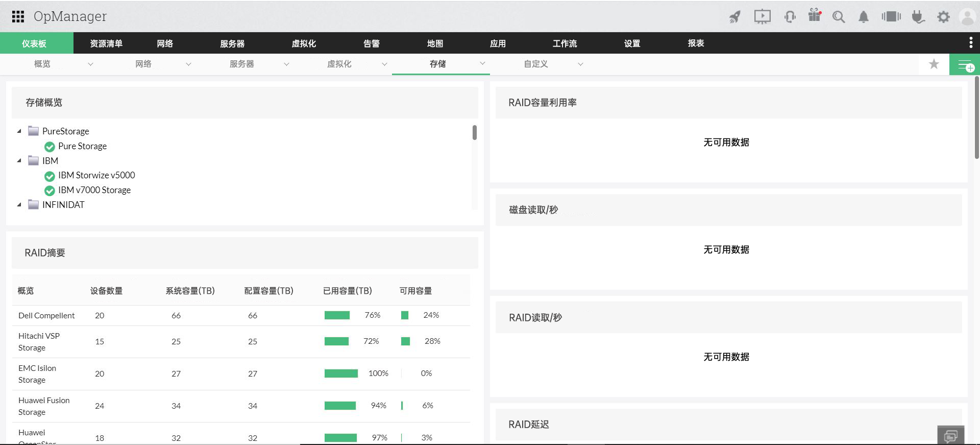
Task: Open the 地图 main menu
Action: click(x=435, y=43)
